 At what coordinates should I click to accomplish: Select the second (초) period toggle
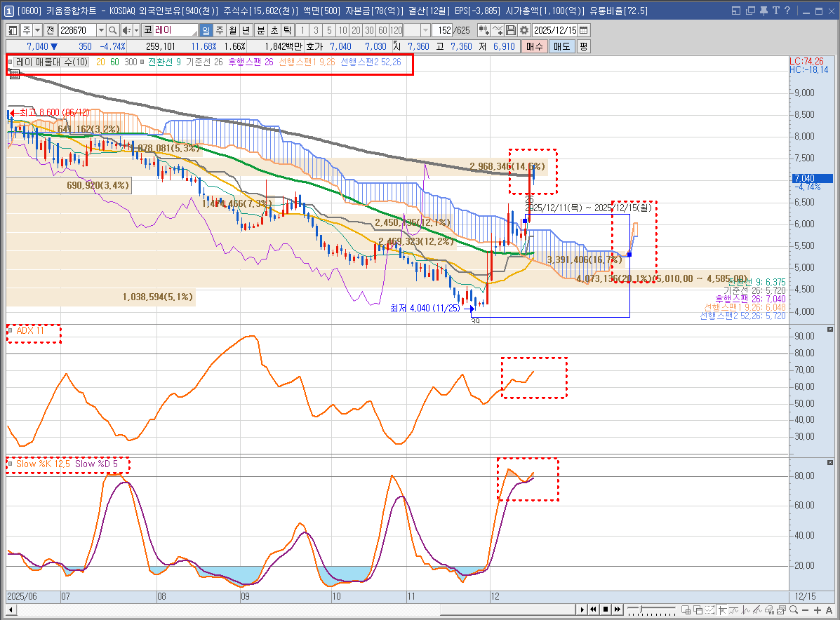[274, 31]
